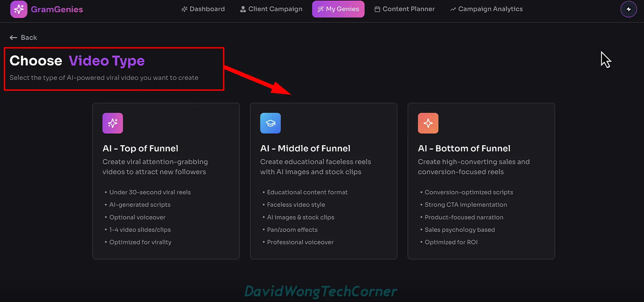The image size is (644, 302).
Task: Click the purple sparkle icon on Top of Funnel
Action: 113,123
